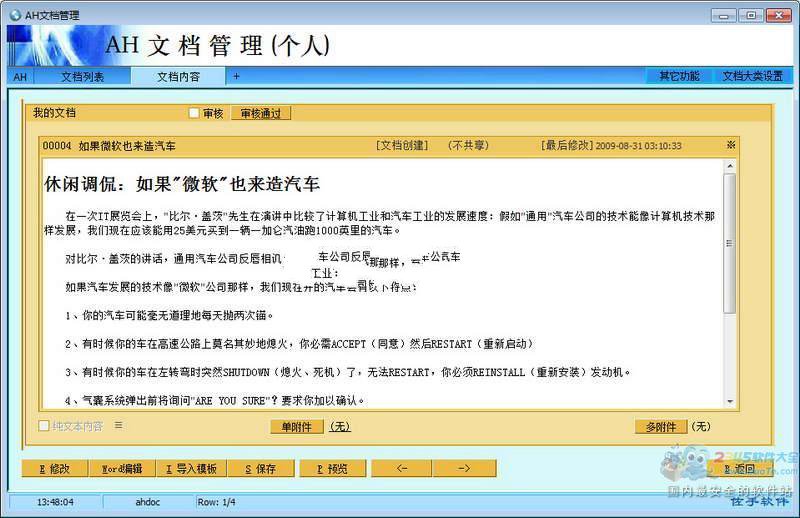Save the document with S 保存
800x518 pixels.
tap(261, 468)
